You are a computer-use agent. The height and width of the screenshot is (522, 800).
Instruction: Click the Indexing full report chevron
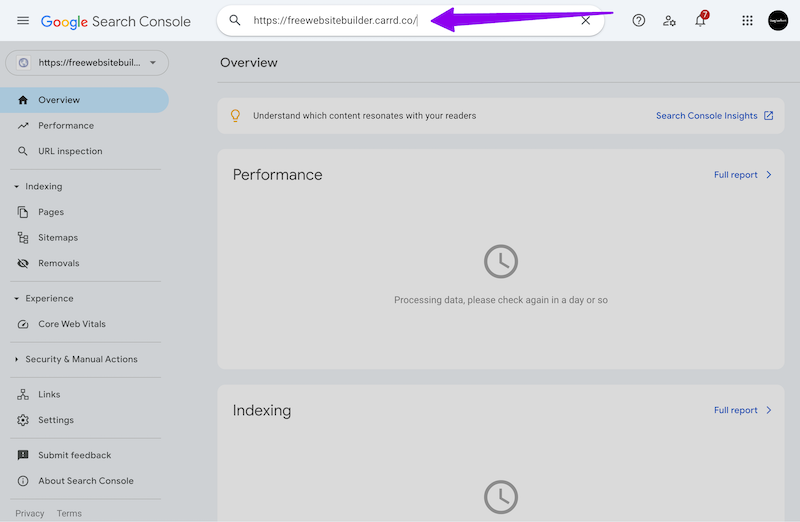[x=769, y=410]
